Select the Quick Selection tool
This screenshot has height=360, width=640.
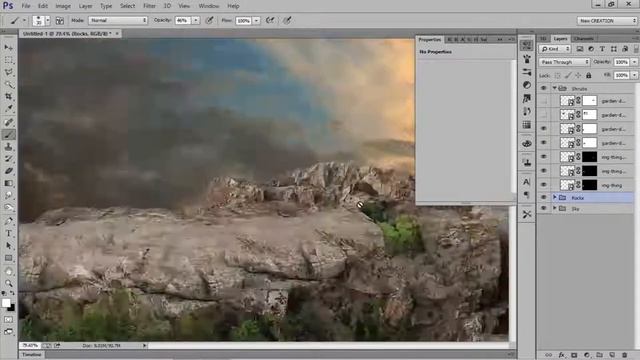[x=9, y=84]
